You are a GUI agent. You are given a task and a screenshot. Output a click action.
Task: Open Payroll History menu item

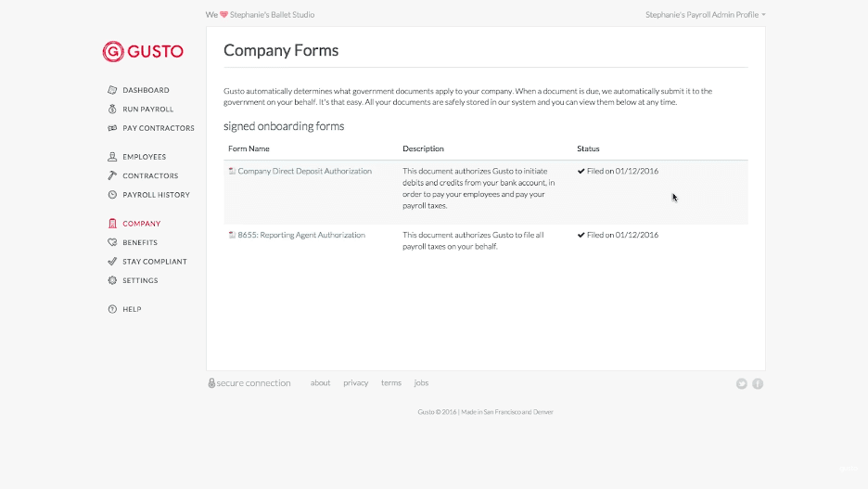(x=156, y=195)
